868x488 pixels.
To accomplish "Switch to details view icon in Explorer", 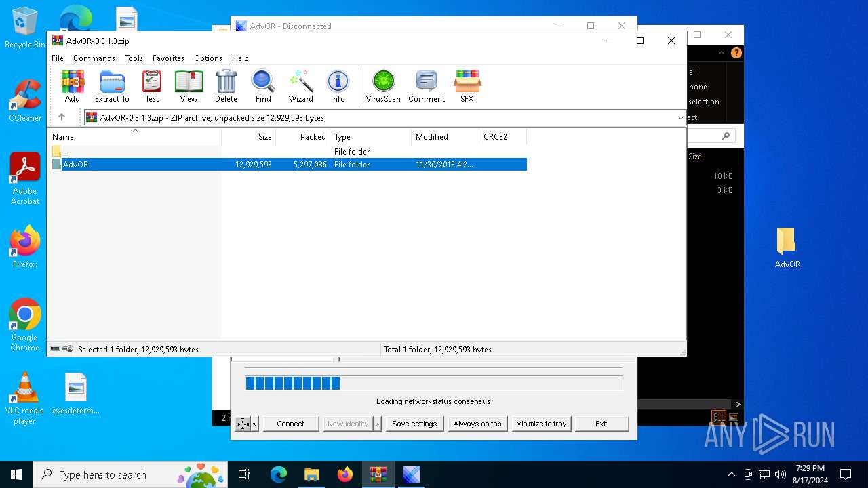I will tap(719, 418).
